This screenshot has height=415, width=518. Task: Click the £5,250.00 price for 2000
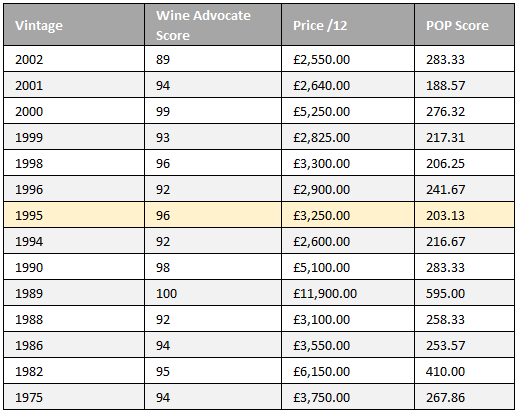click(348, 111)
